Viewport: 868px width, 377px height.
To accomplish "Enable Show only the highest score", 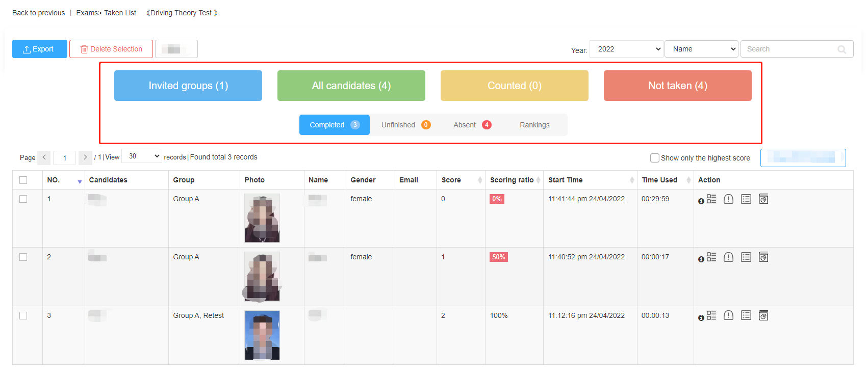I will [655, 158].
